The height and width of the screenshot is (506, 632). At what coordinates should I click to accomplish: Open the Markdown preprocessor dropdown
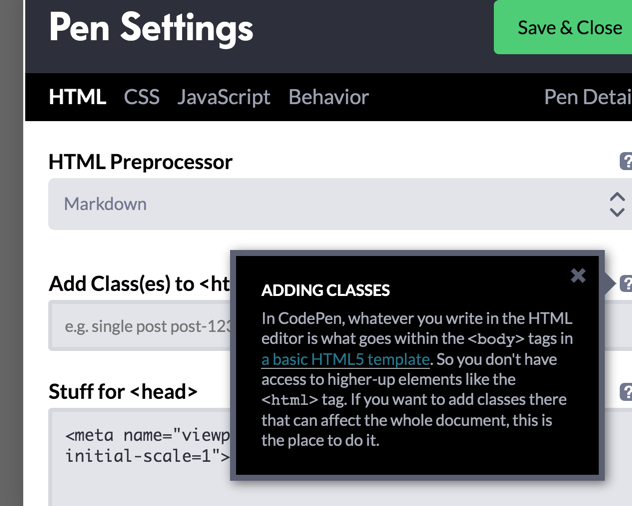[340, 204]
